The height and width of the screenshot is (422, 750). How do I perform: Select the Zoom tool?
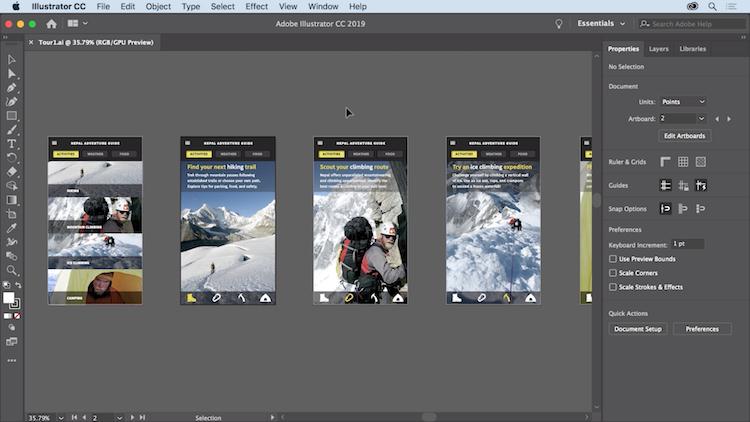[12, 270]
